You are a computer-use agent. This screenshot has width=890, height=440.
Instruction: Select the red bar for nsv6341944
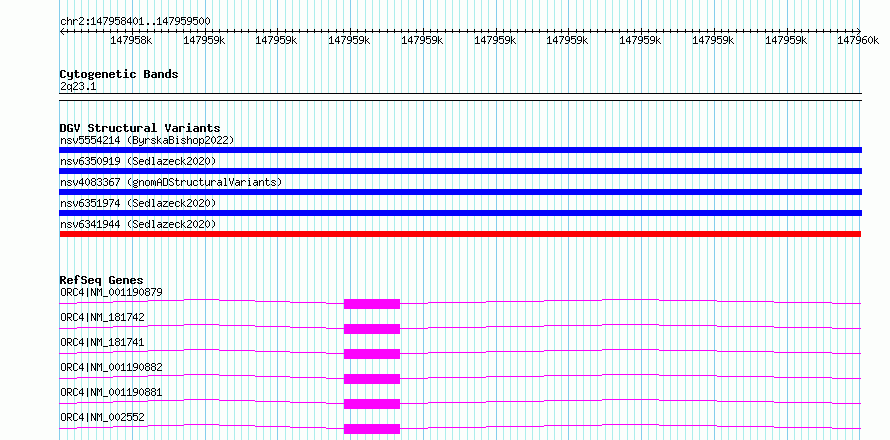(x=460, y=234)
